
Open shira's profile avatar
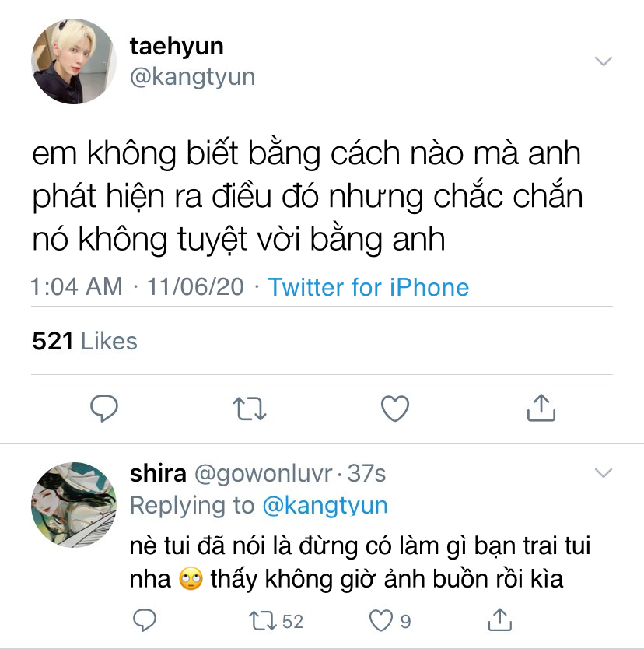pos(74,505)
